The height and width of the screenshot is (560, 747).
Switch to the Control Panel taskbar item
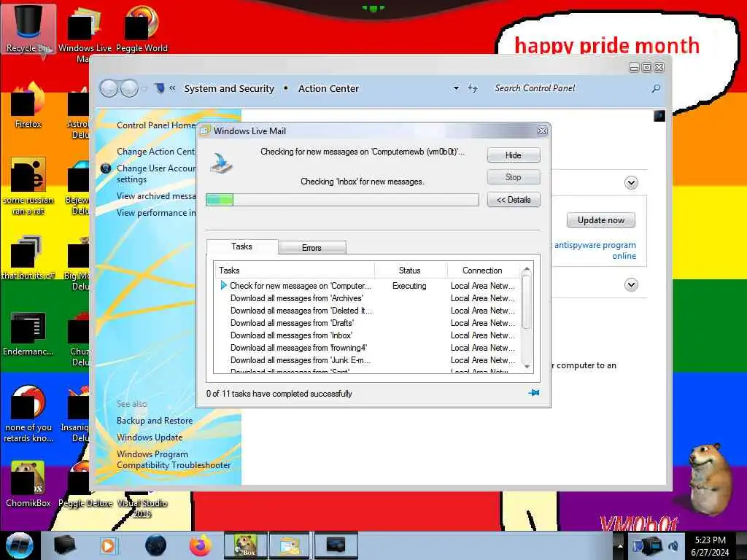[x=336, y=545]
